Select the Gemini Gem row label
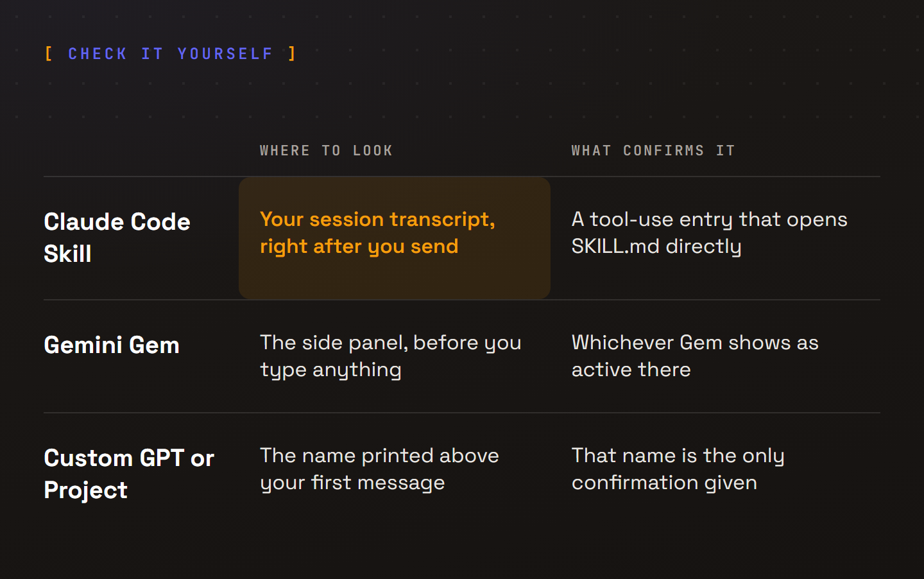The height and width of the screenshot is (579, 924). [112, 345]
